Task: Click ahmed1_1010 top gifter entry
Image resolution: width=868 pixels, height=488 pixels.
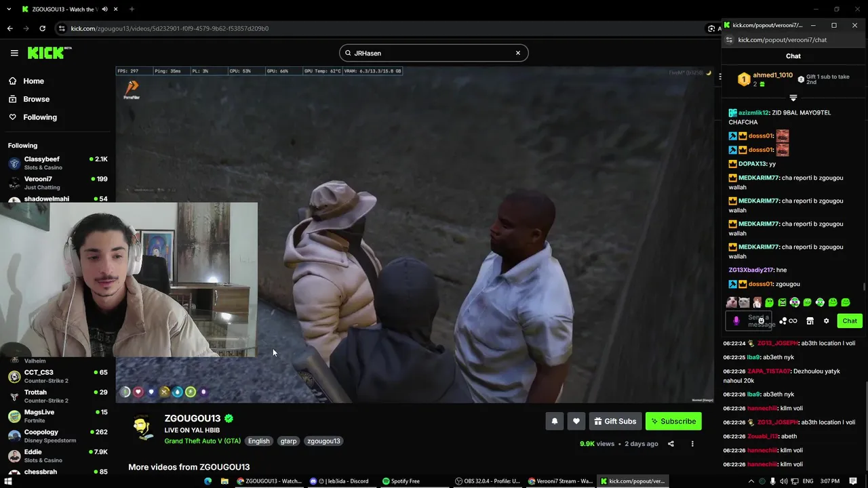Action: click(x=765, y=79)
